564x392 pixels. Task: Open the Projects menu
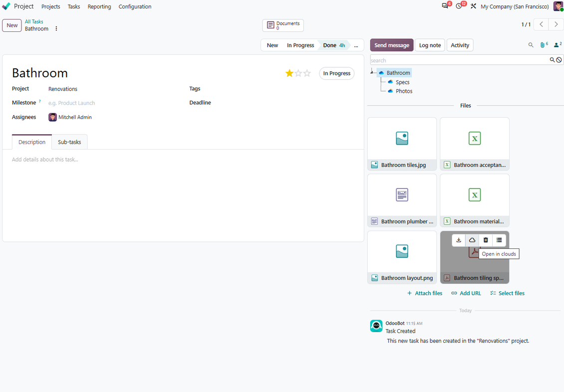click(x=51, y=6)
